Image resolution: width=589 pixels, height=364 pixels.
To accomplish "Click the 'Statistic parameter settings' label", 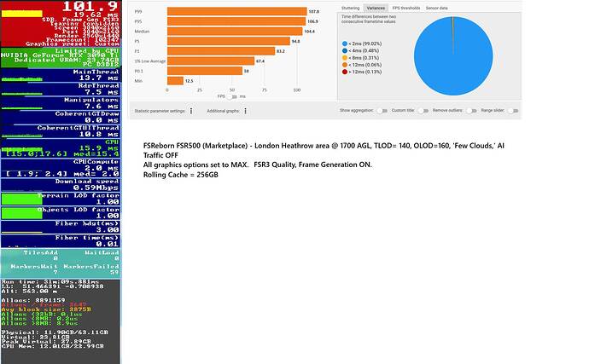I will (160, 111).
